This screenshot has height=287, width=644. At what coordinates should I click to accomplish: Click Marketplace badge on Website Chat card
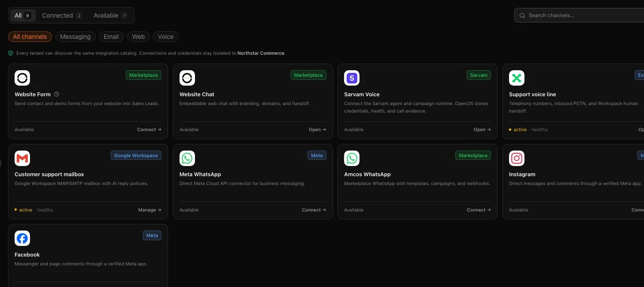click(x=308, y=75)
